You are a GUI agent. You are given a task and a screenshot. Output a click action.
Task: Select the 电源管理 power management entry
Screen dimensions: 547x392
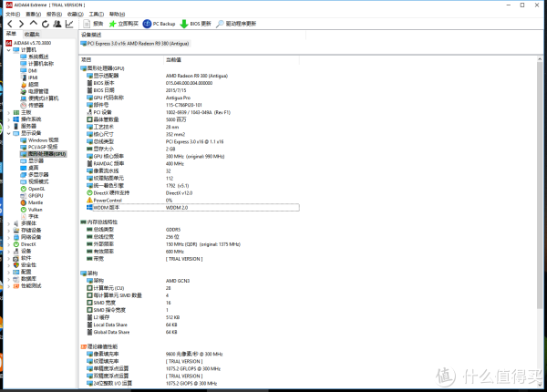tap(35, 91)
